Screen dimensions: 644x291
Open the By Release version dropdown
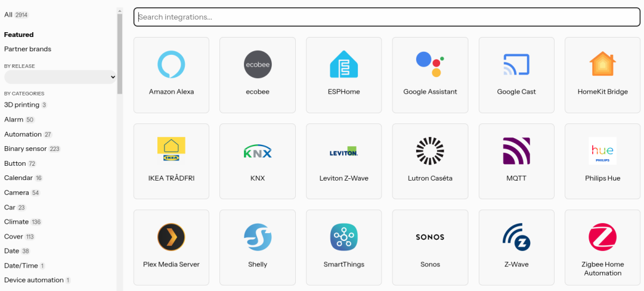(60, 77)
